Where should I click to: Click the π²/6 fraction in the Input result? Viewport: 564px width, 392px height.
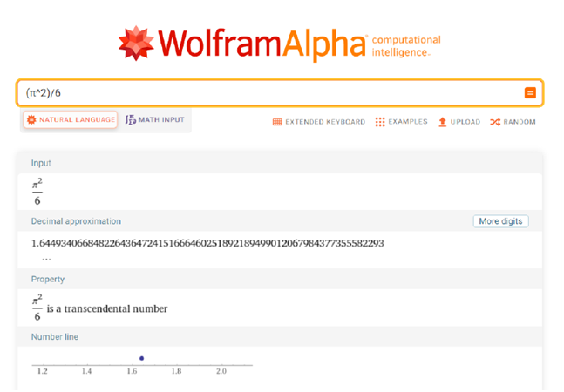tap(37, 192)
